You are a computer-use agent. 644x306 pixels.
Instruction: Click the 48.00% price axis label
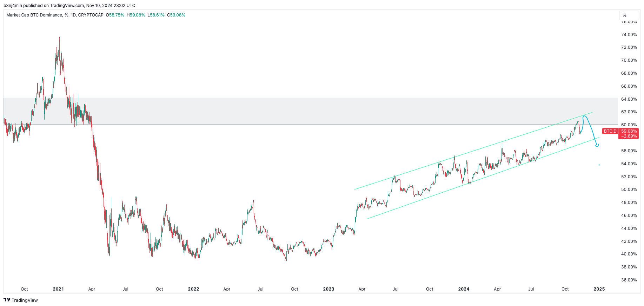pos(629,202)
